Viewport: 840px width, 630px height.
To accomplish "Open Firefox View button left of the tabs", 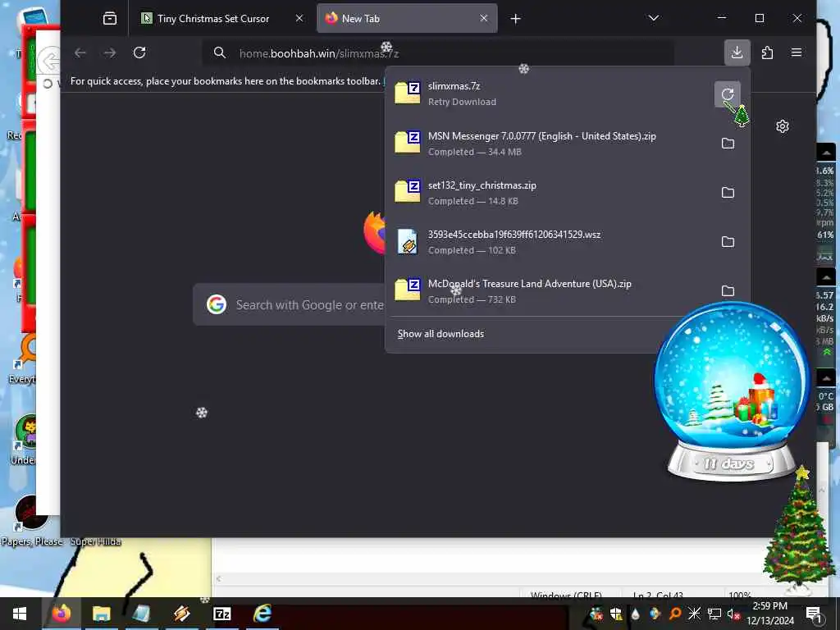I will (110, 19).
